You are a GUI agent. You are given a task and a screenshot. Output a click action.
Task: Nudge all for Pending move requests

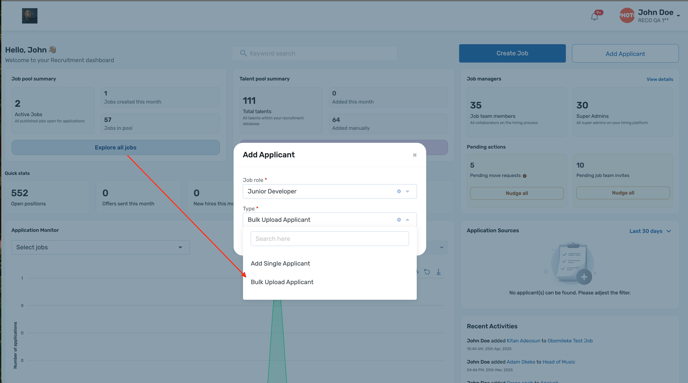tap(516, 193)
